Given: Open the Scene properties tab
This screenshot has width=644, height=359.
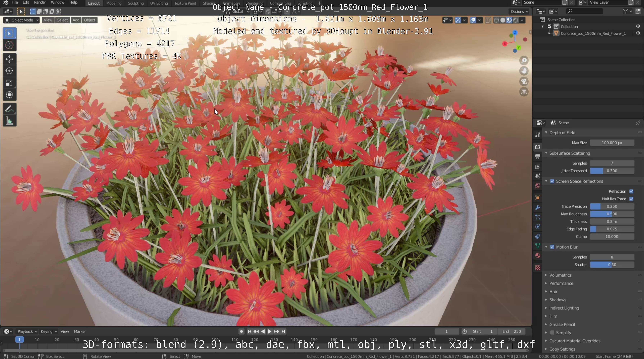Looking at the screenshot, I should coord(538,176).
